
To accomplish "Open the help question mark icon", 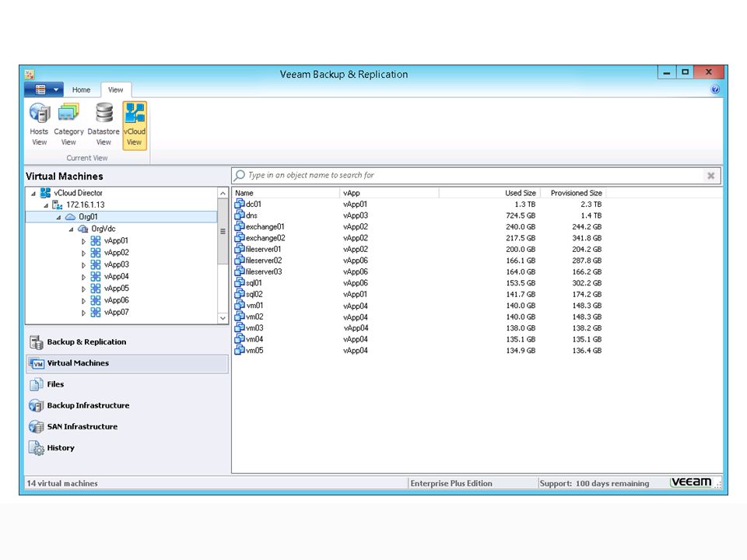I will [x=715, y=89].
